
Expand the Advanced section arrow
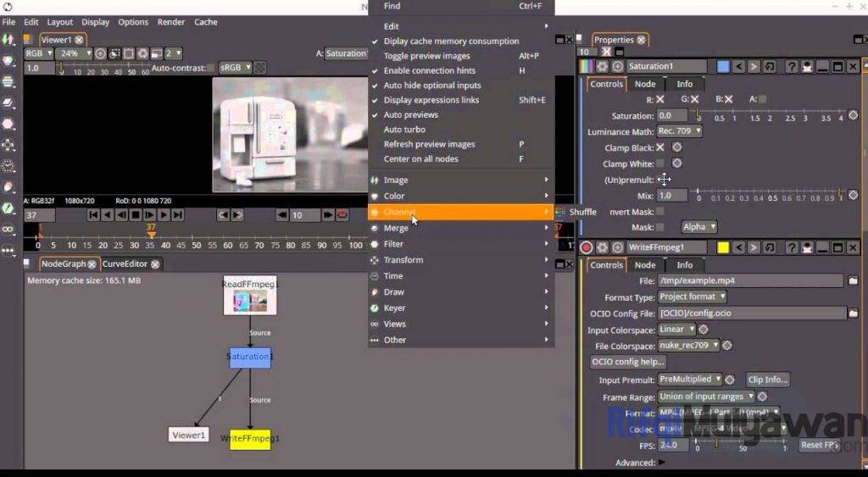click(662, 462)
